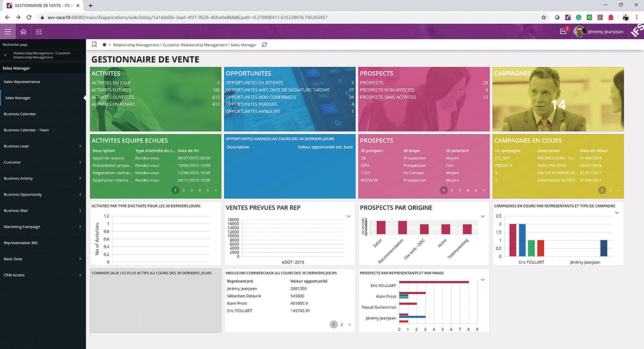Viewport: 644px width, 349px height.
Task: Open the Grammarly green extension icon
Action: 579,17
